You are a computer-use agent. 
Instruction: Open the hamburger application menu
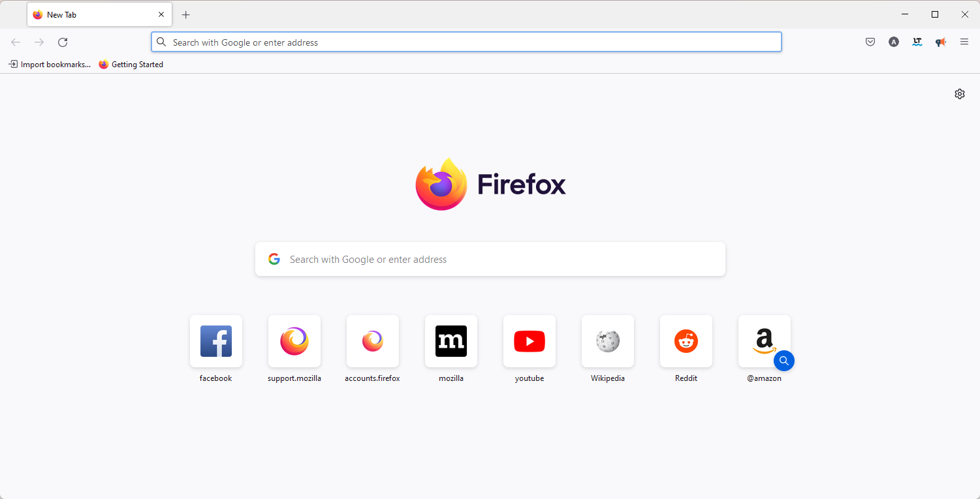tap(964, 42)
